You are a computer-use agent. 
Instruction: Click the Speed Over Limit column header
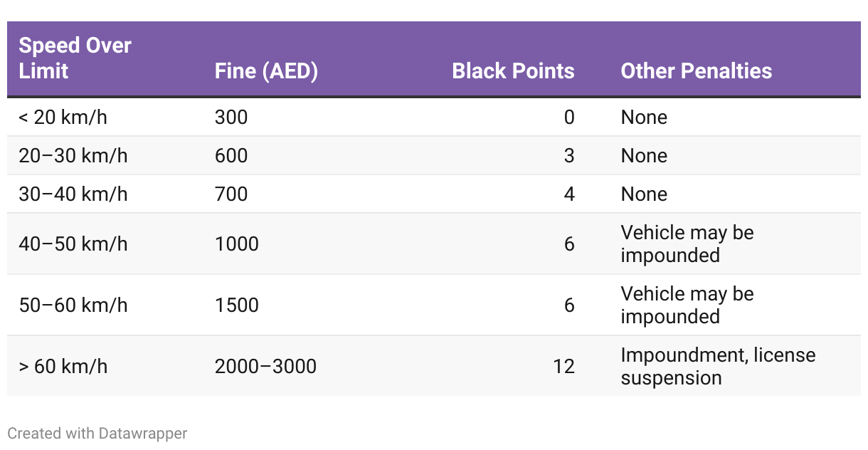point(75,58)
